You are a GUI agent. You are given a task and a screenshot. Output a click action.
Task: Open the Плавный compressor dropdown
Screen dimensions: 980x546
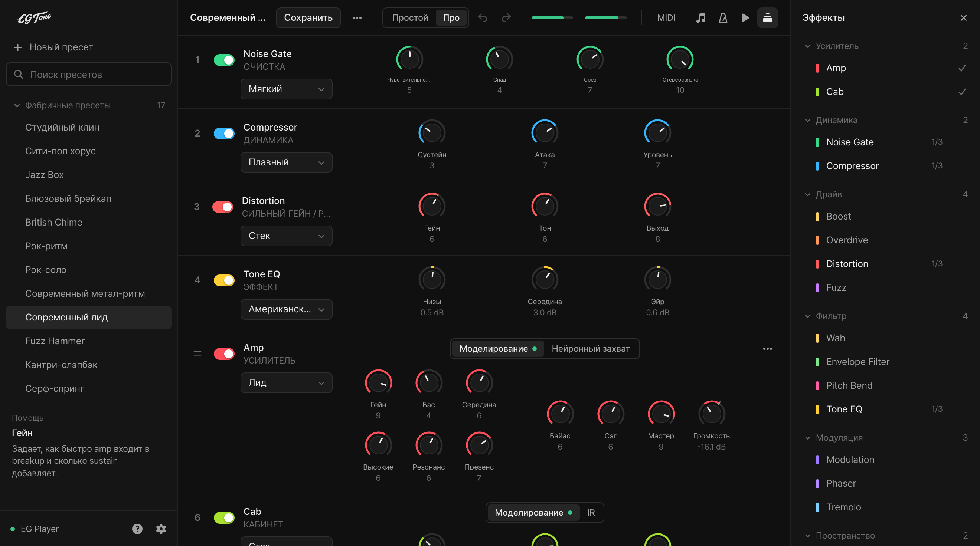point(286,162)
